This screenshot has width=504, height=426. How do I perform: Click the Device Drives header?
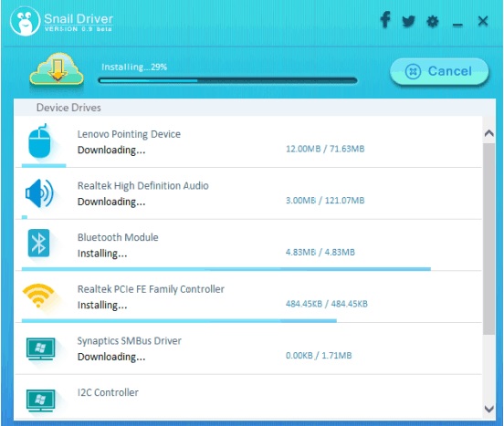click(x=68, y=108)
